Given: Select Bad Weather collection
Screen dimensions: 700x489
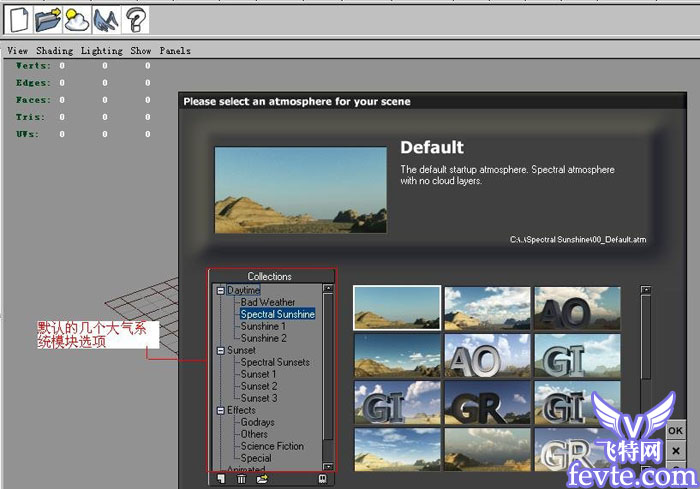Looking at the screenshot, I should (x=268, y=302).
